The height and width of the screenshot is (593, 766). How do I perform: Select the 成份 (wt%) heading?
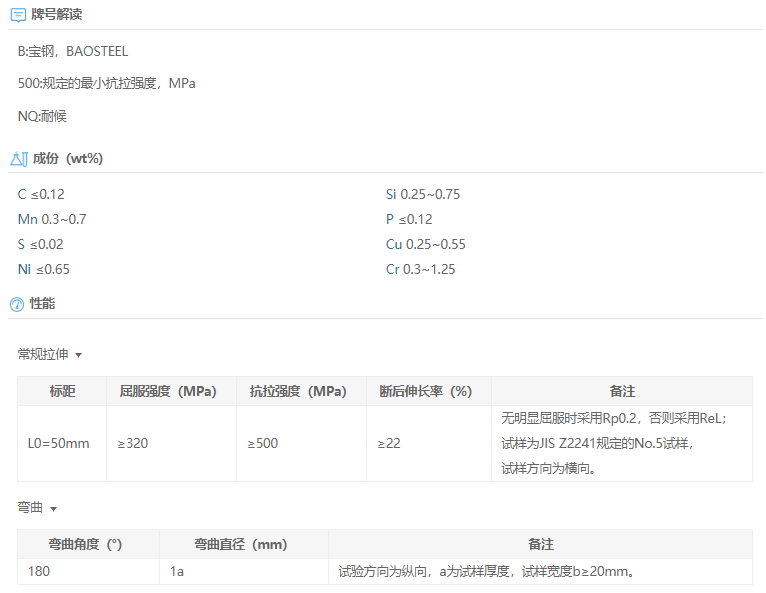(x=68, y=158)
